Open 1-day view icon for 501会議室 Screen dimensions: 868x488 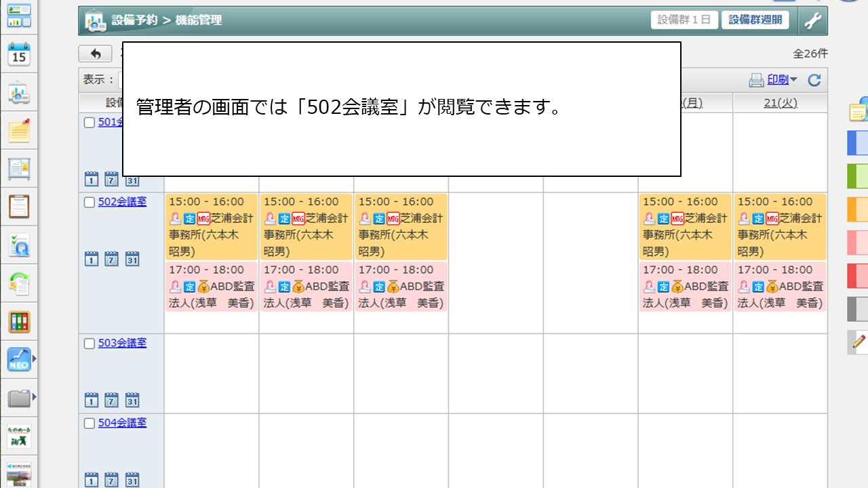[92, 179]
